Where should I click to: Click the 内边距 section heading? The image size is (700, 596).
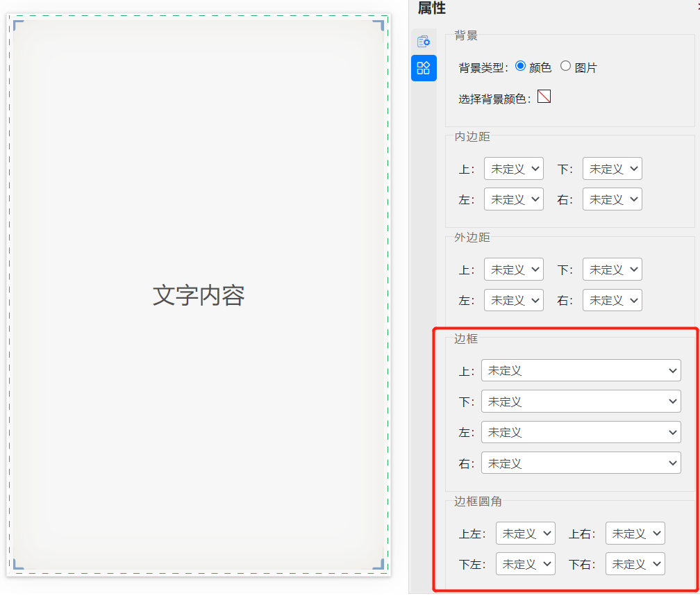[x=472, y=137]
